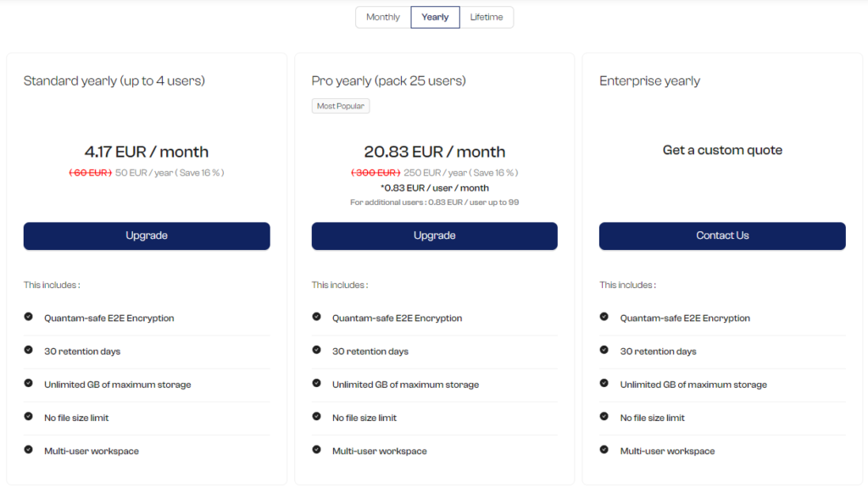
Task: Switch to the Monthly billing tab
Action: [382, 17]
